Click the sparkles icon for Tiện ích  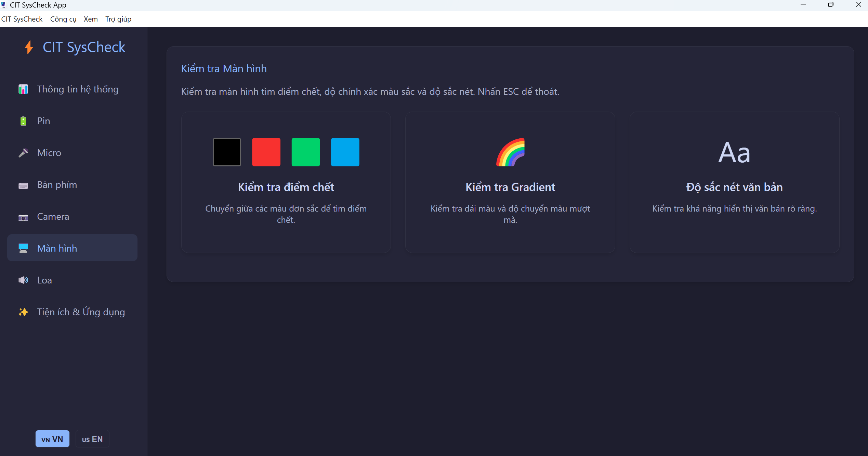click(23, 312)
